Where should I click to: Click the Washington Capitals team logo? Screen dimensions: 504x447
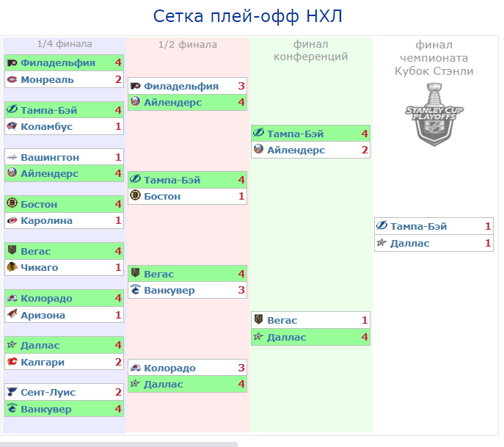coord(12,158)
